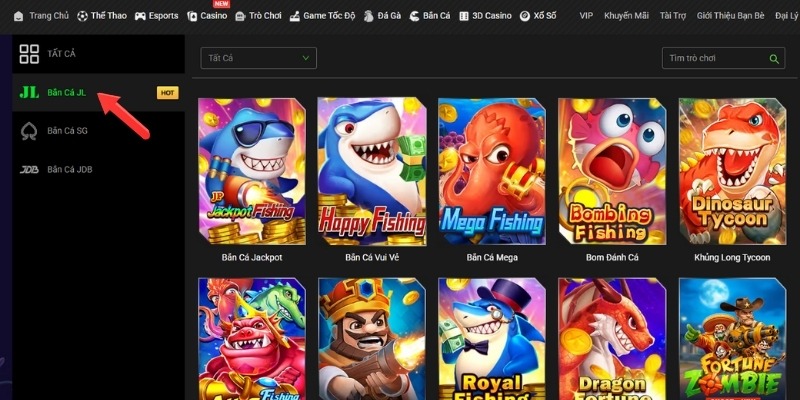This screenshot has width=800, height=400.
Task: Open the Fortune Zombie game thumbnail
Action: [733, 339]
